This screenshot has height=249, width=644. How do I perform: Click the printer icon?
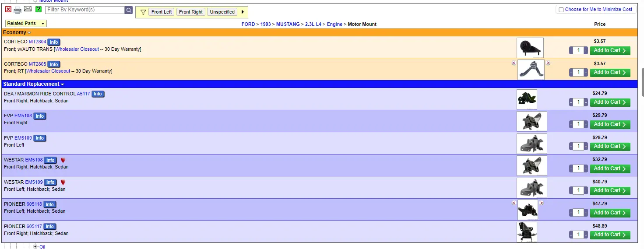point(18,10)
